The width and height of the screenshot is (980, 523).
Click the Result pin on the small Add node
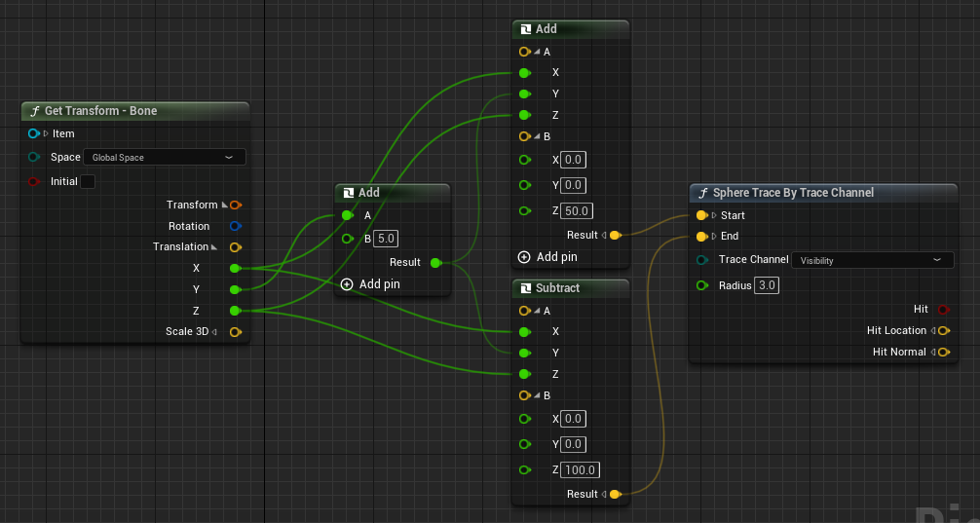435,262
